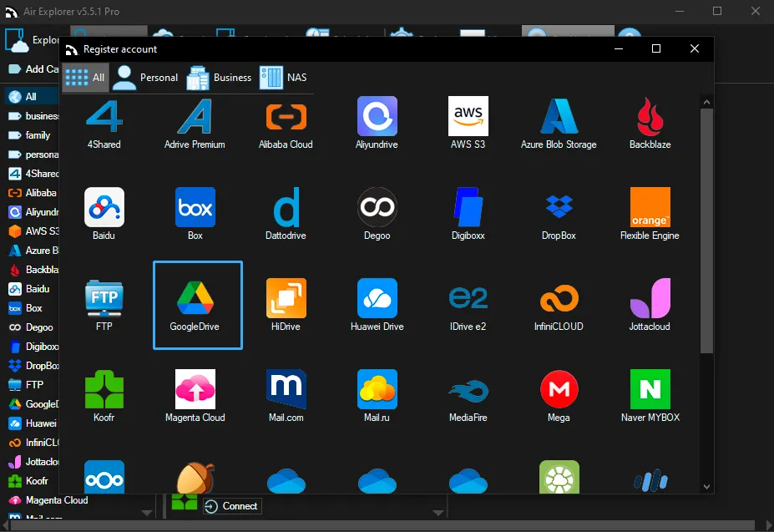Select Flexible Engine orange icon
Screen dimensions: 774x532
(650, 207)
